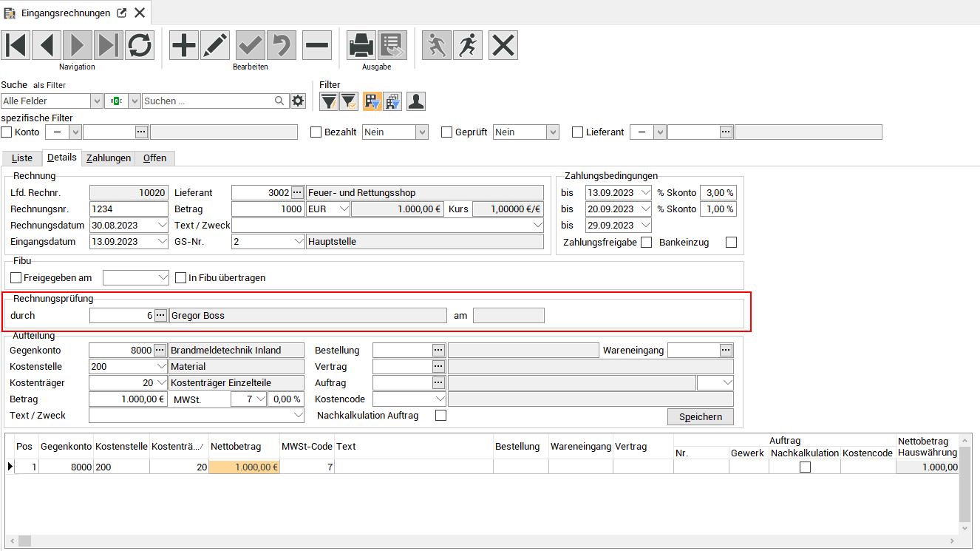Switch to the Zahlungen tab
The image size is (980, 551).
(109, 158)
